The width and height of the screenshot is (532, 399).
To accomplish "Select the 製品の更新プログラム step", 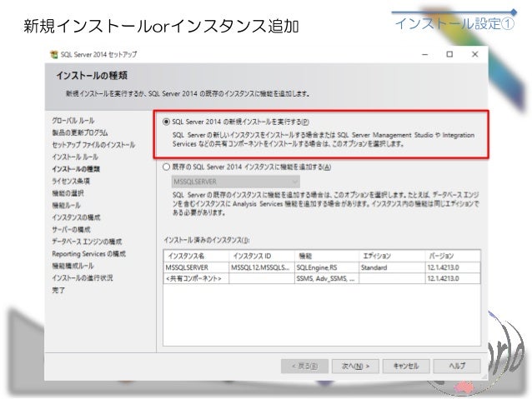I will [x=80, y=133].
